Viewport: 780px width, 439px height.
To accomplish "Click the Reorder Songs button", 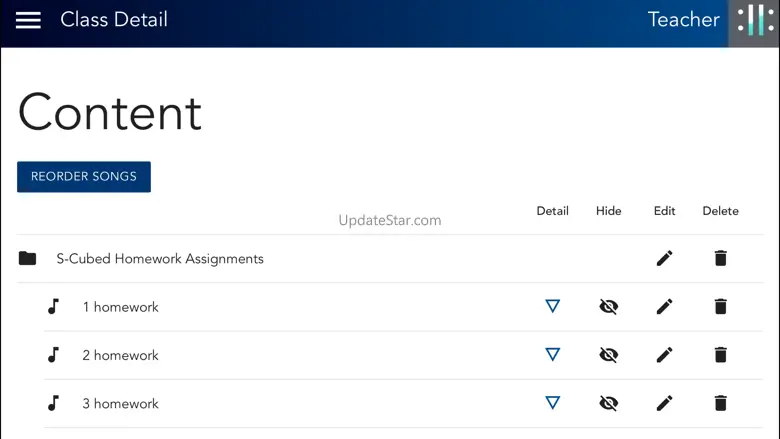I will pos(84,177).
